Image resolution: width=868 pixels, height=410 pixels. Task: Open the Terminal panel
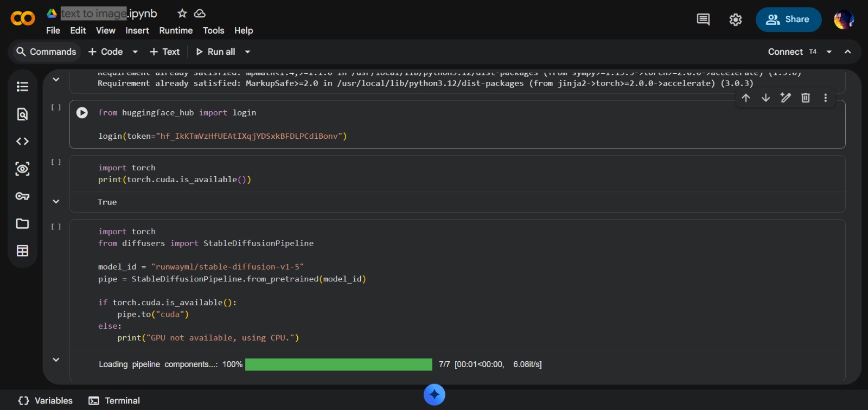point(114,401)
